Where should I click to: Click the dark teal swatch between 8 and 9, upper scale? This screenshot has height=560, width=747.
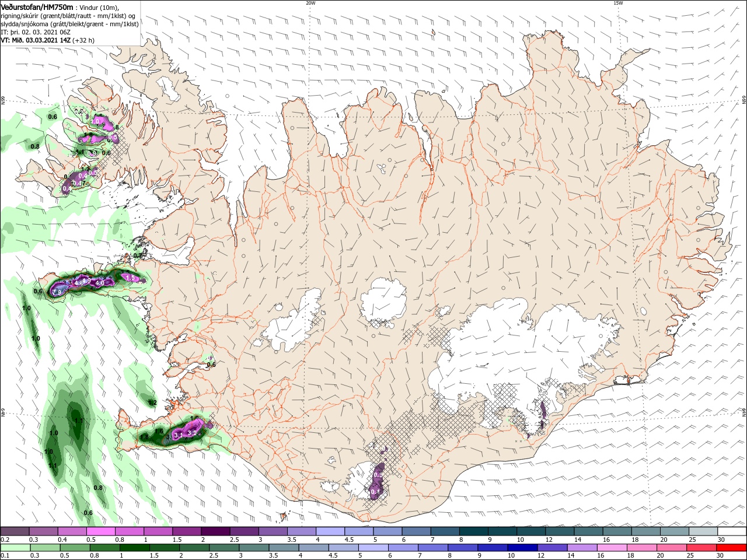click(x=474, y=531)
